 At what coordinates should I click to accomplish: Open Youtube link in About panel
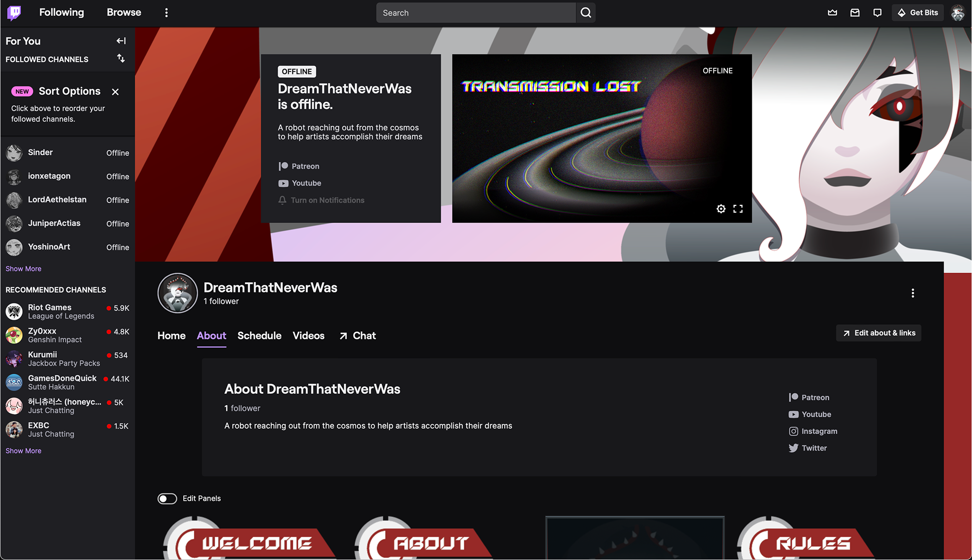[x=810, y=414]
